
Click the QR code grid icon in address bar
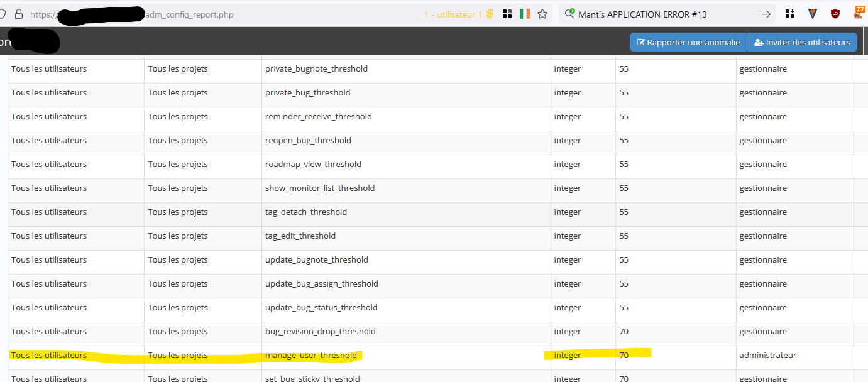(507, 14)
